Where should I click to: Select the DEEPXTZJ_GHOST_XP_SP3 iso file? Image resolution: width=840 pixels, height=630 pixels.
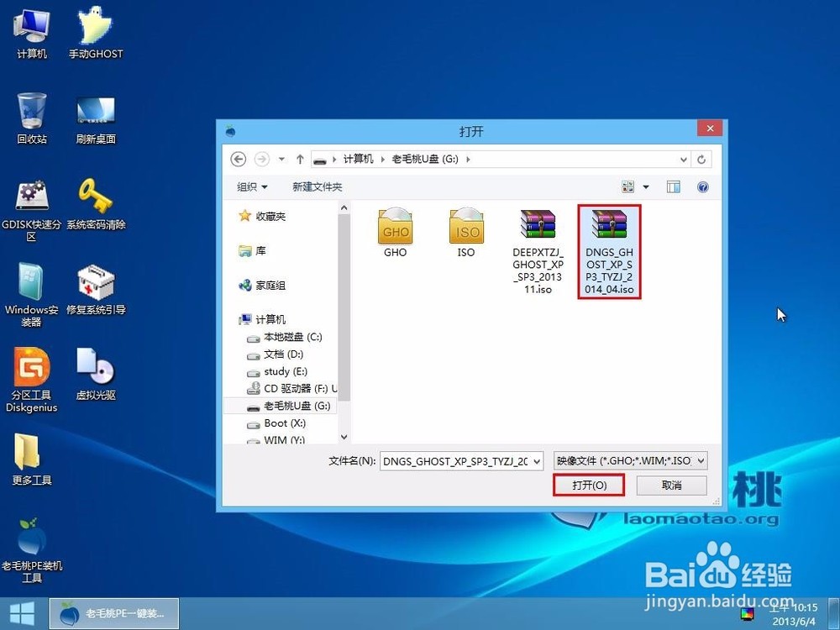[x=538, y=251]
